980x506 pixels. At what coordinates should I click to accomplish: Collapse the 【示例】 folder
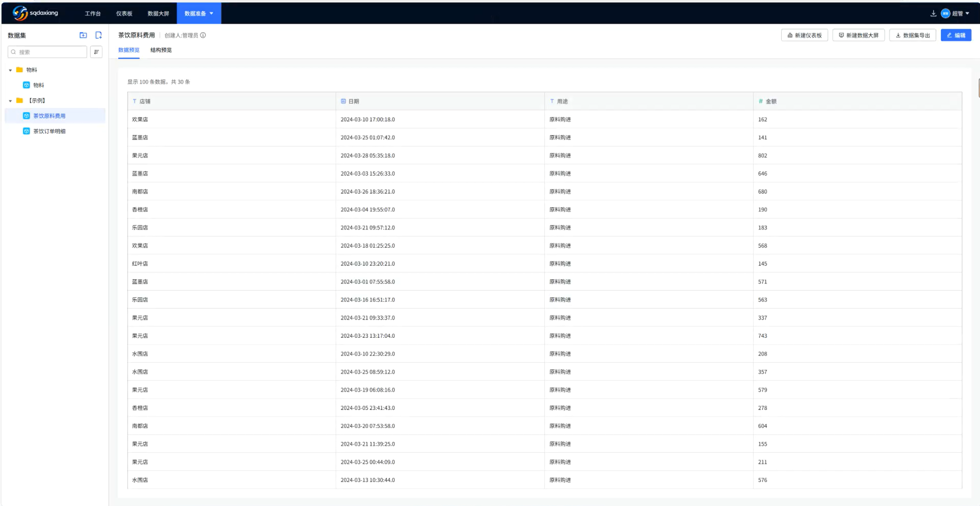click(x=10, y=100)
